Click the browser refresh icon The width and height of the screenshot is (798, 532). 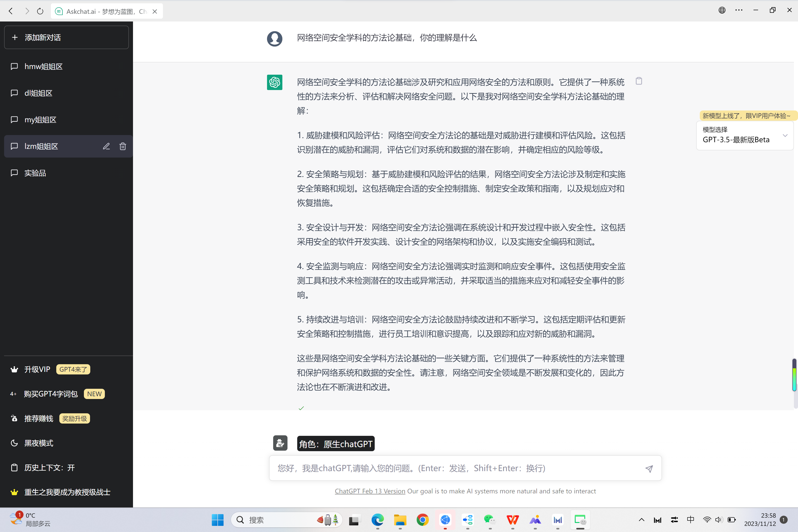point(40,11)
